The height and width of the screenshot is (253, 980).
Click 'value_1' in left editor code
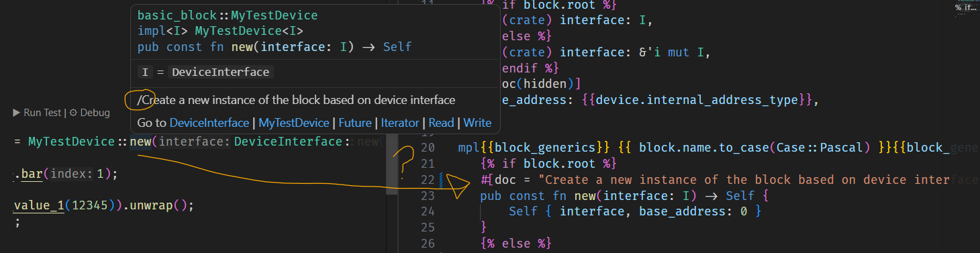coord(38,205)
